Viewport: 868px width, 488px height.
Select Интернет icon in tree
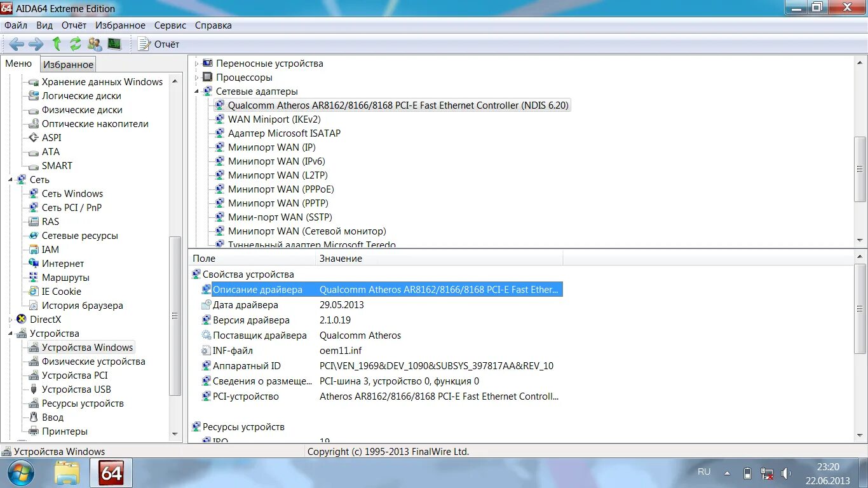pyautogui.click(x=34, y=264)
